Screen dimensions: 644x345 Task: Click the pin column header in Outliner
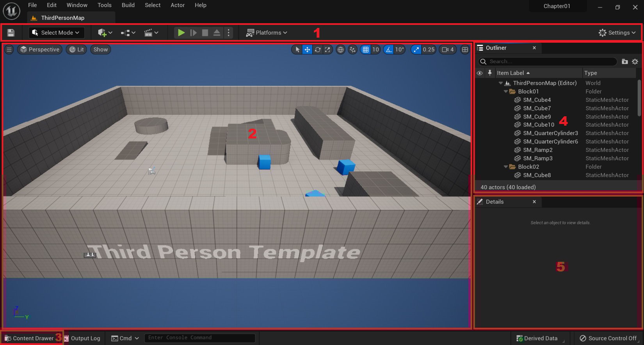pos(490,73)
